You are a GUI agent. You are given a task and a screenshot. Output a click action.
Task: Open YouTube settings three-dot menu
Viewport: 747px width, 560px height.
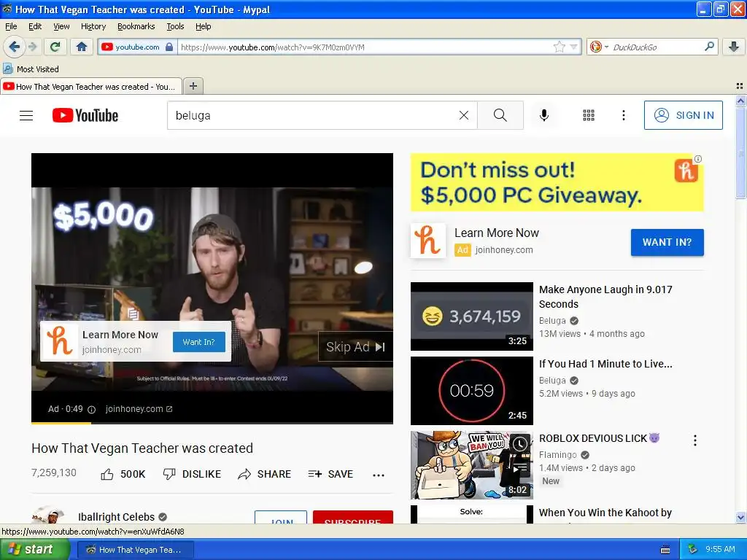click(x=623, y=115)
